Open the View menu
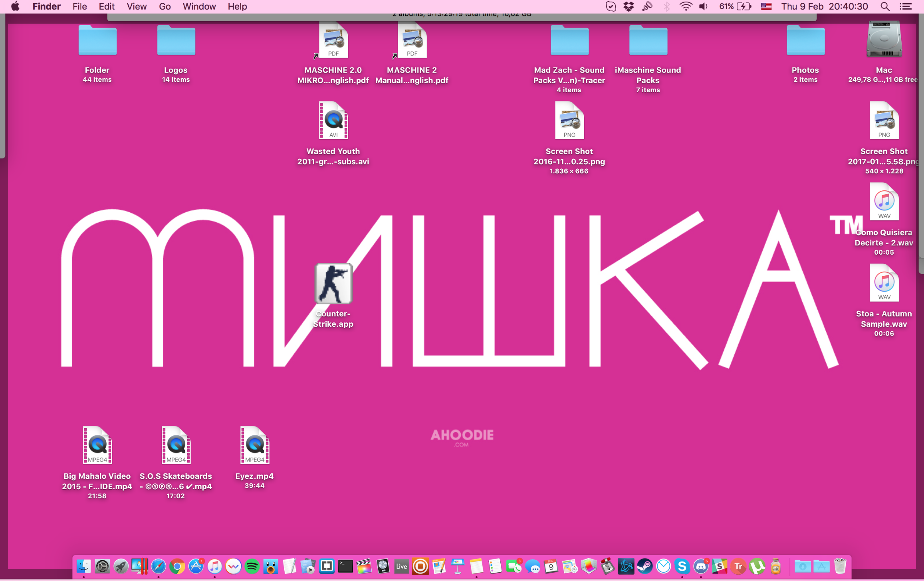The image size is (924, 581). pos(136,6)
